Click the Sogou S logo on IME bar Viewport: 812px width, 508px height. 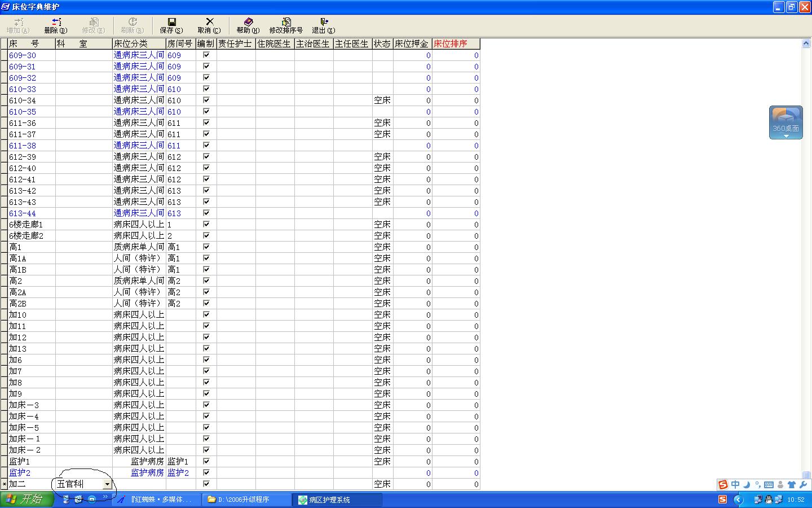point(723,484)
